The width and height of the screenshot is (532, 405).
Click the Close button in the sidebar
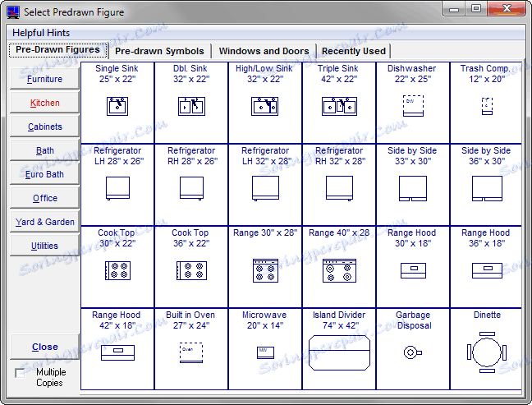44,347
